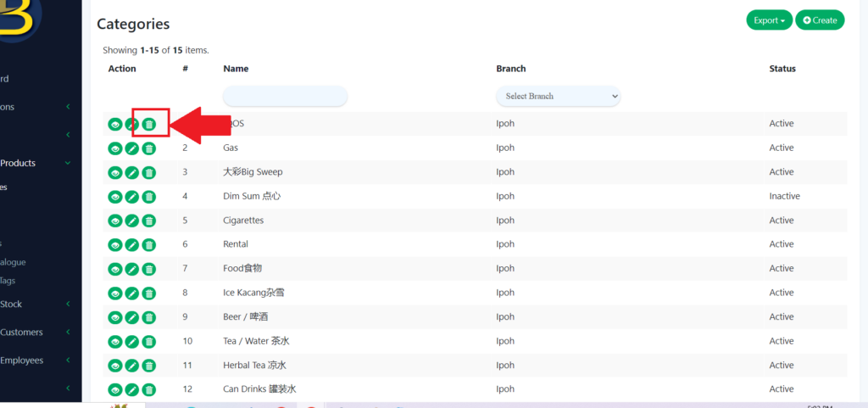
Task: Sort categories by Status column header
Action: (x=782, y=69)
